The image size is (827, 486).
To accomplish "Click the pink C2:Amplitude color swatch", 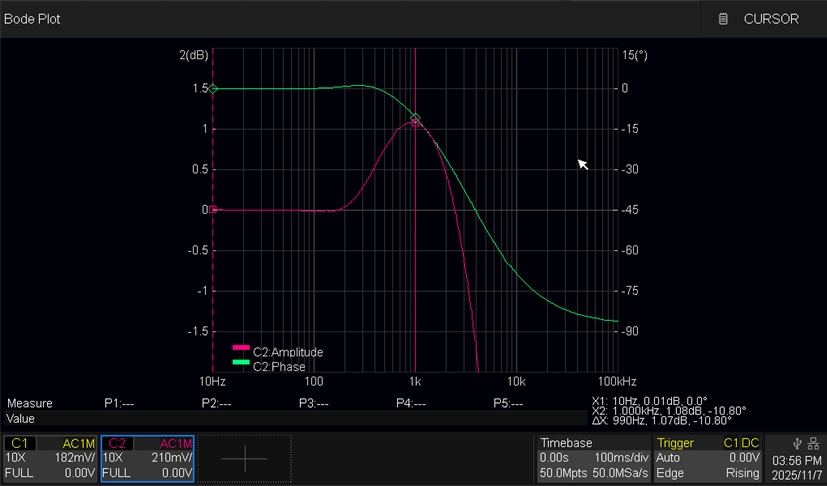I will (240, 348).
